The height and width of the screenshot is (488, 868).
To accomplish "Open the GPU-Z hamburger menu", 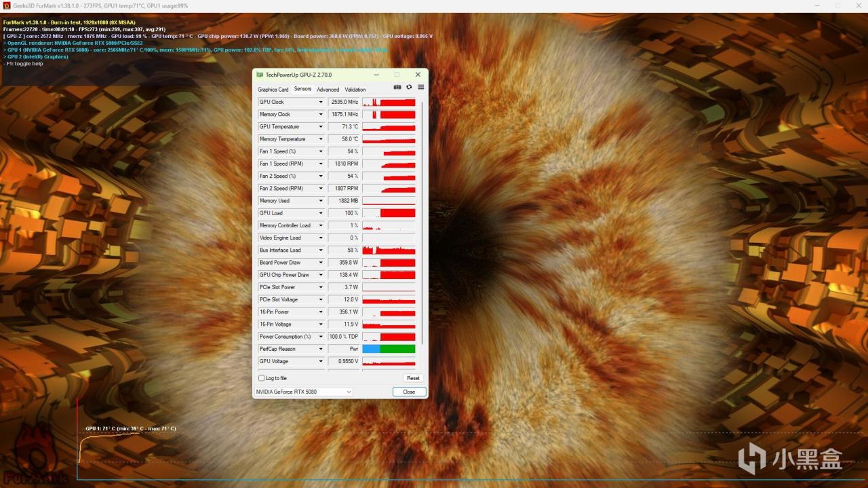I will point(420,87).
